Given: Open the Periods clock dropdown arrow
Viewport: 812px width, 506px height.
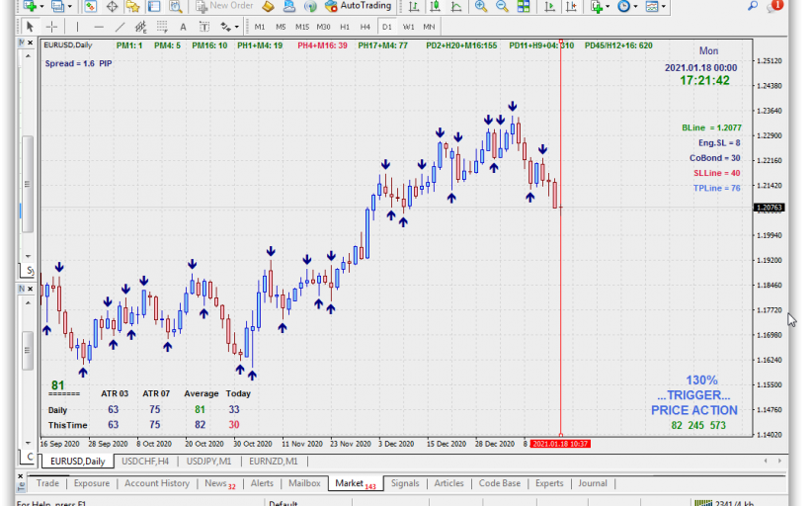Looking at the screenshot, I should pyautogui.click(x=635, y=7).
